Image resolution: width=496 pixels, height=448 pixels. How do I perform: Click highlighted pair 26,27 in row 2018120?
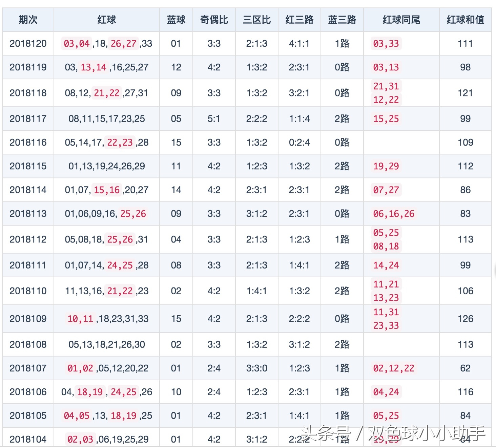[123, 44]
